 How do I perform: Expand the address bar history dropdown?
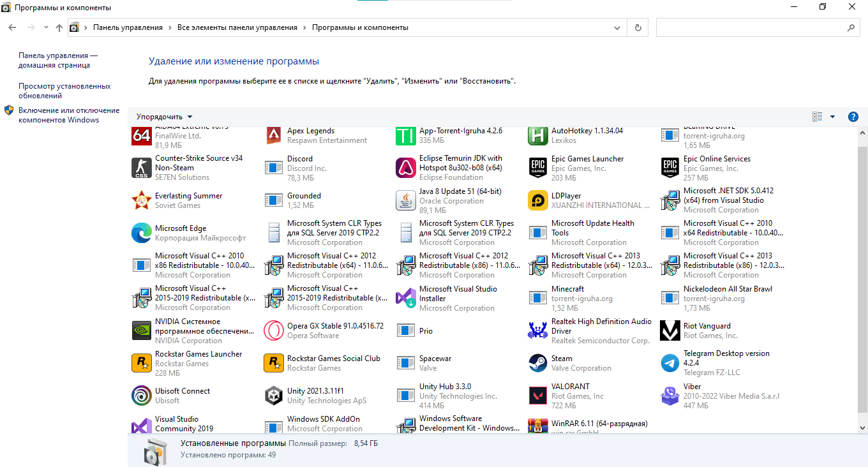[x=617, y=28]
